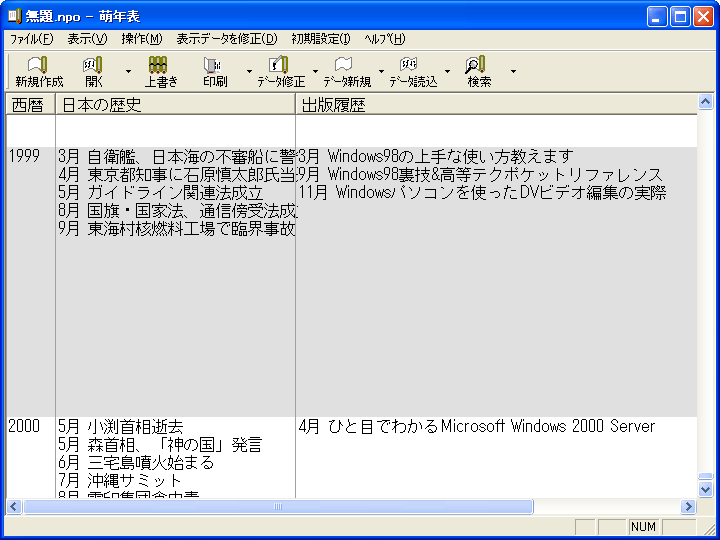The height and width of the screenshot is (540, 720).
Task: Click the 3月 自衛艦、日本海の不審船 entry
Action: pyautogui.click(x=177, y=157)
